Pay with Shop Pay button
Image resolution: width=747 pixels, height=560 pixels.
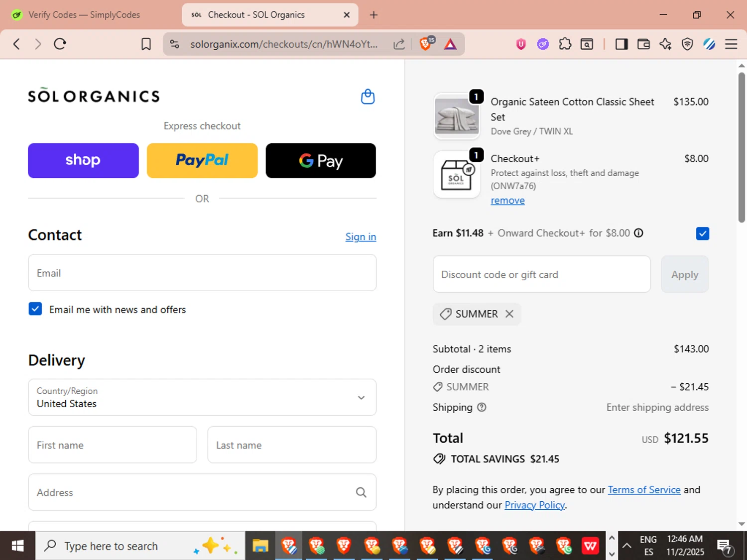tap(83, 161)
